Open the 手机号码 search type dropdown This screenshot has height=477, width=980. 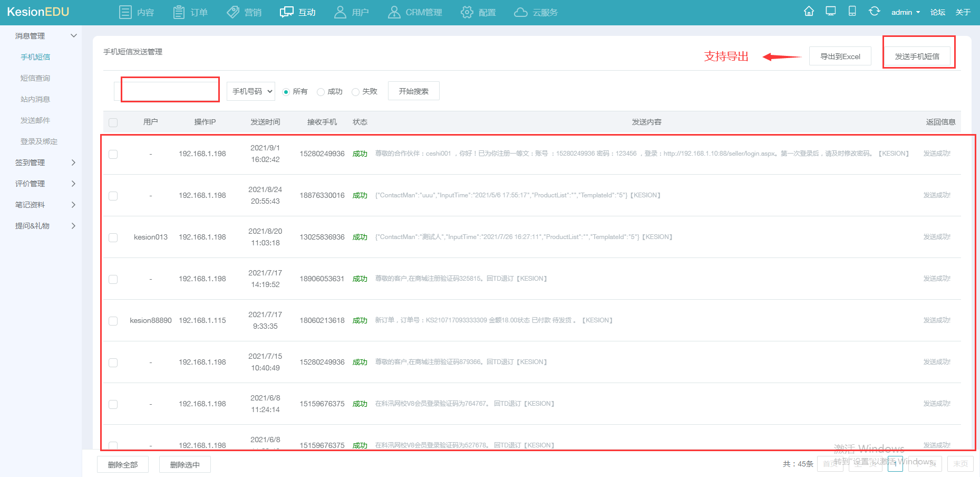click(x=251, y=91)
